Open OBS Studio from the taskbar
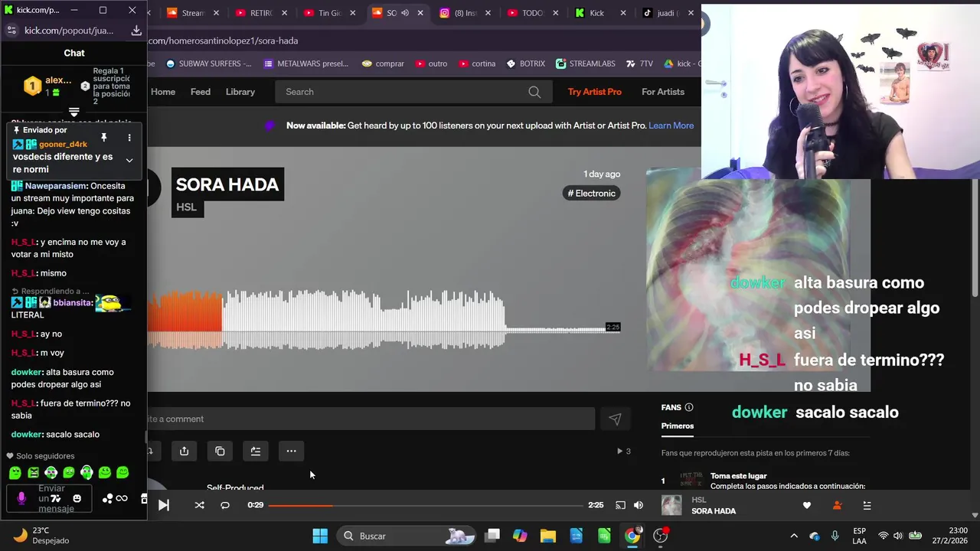 661,536
